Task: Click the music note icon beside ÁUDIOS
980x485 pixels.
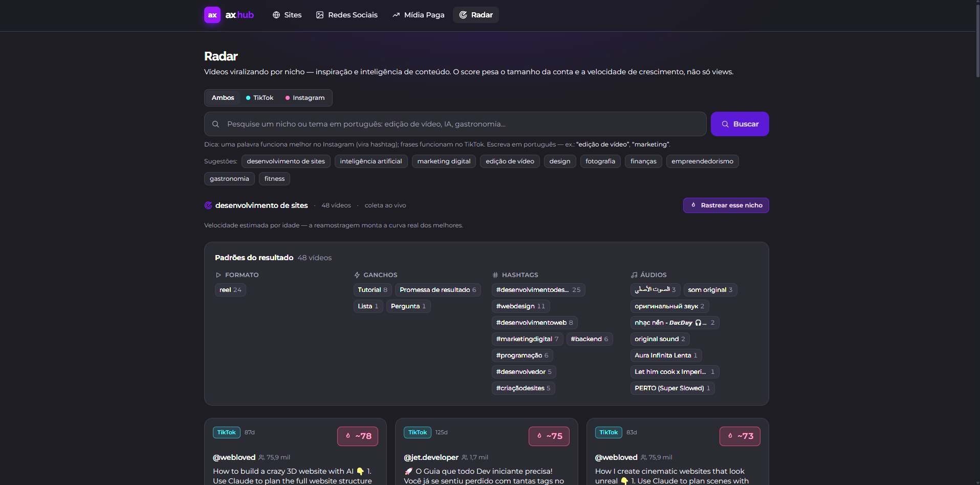Action: click(x=634, y=275)
